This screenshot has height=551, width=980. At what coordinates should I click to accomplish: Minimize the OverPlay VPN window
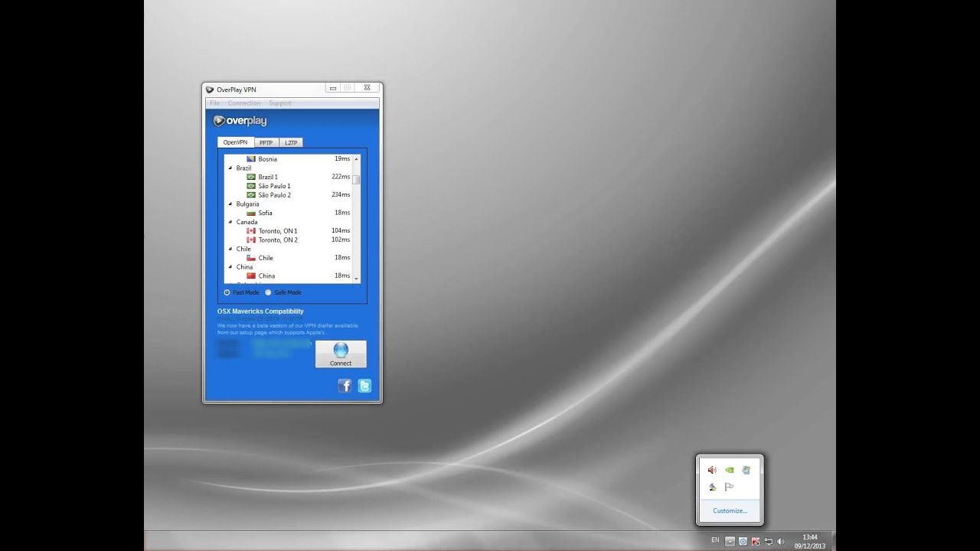[x=333, y=88]
